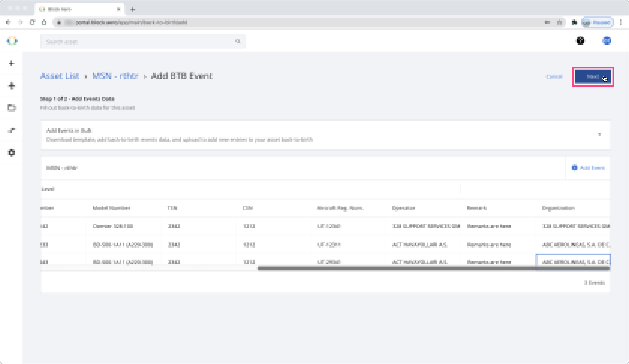Click the Search asset input field
This screenshot has height=364, width=629.
(x=140, y=42)
